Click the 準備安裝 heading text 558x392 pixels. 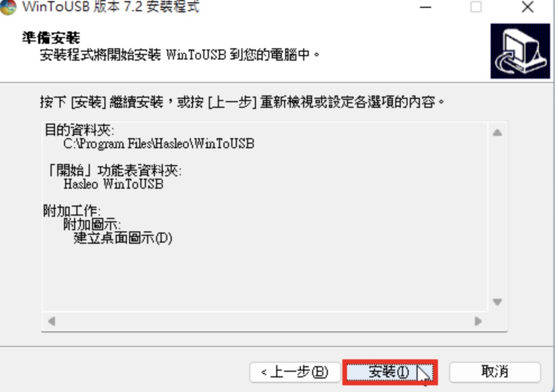click(51, 38)
